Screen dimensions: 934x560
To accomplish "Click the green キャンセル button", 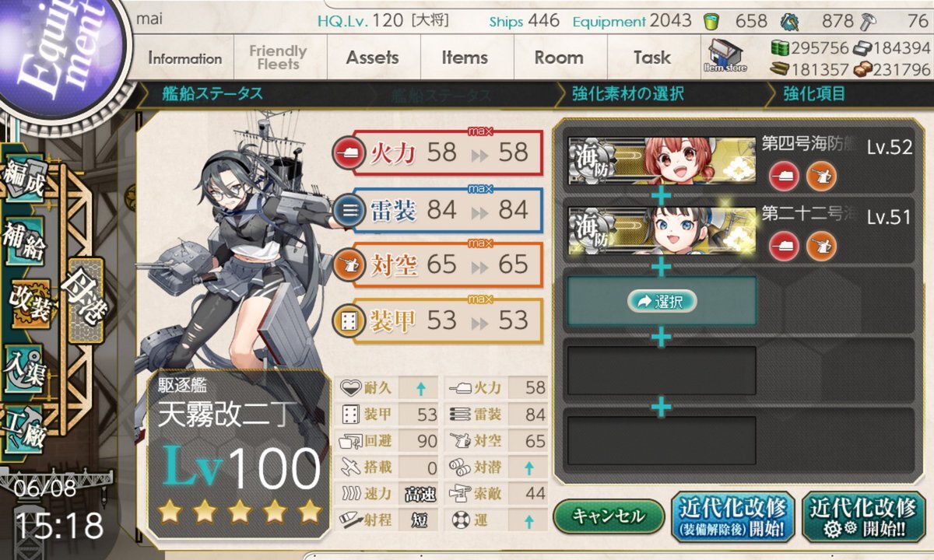I will [608, 516].
